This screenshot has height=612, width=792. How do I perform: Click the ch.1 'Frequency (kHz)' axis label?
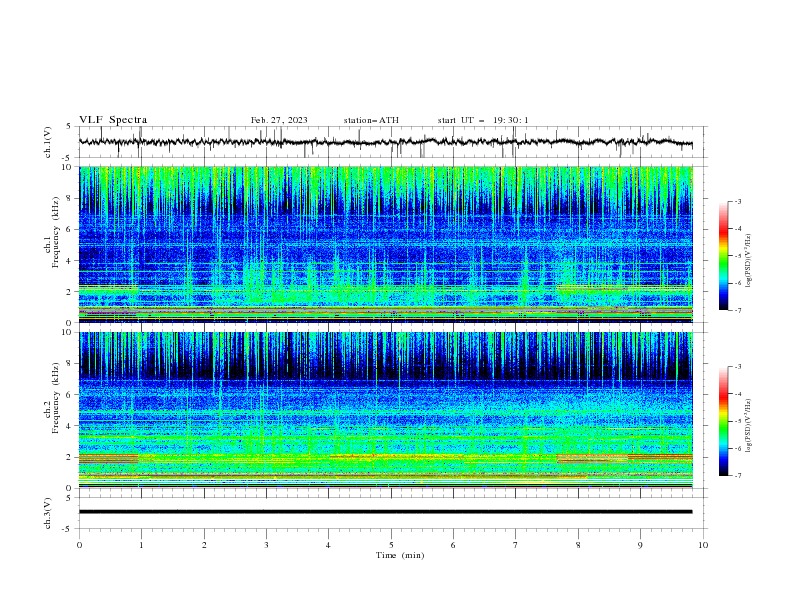click(x=56, y=232)
